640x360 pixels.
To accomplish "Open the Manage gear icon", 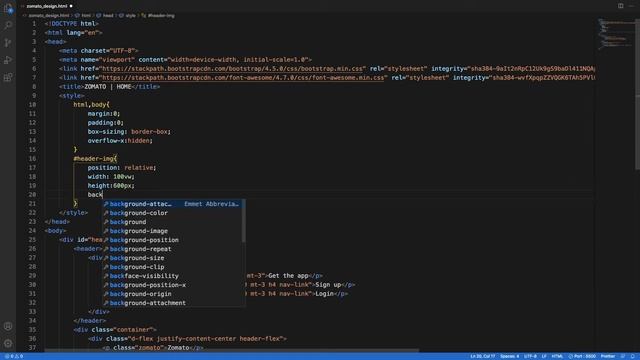I will [8, 343].
